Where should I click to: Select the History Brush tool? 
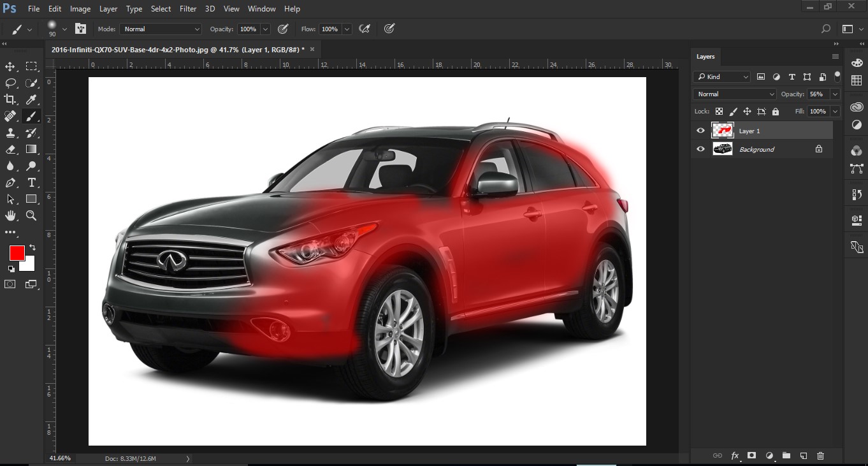(31, 133)
